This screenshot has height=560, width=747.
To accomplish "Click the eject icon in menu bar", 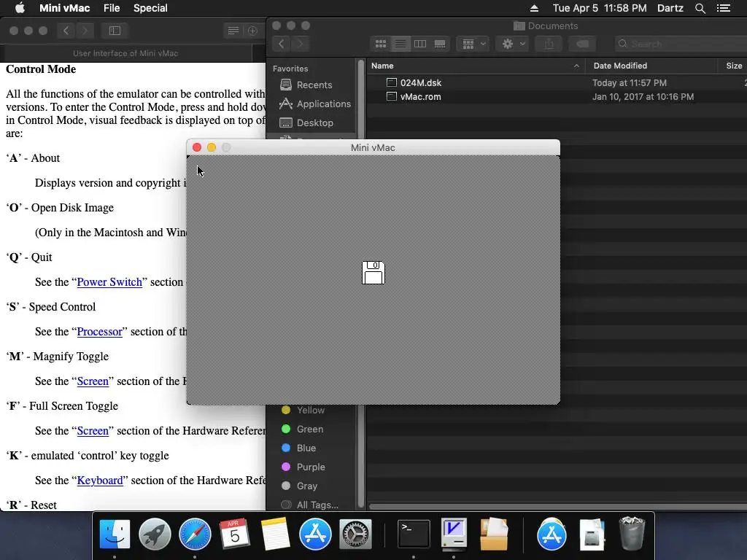I will click(x=534, y=8).
